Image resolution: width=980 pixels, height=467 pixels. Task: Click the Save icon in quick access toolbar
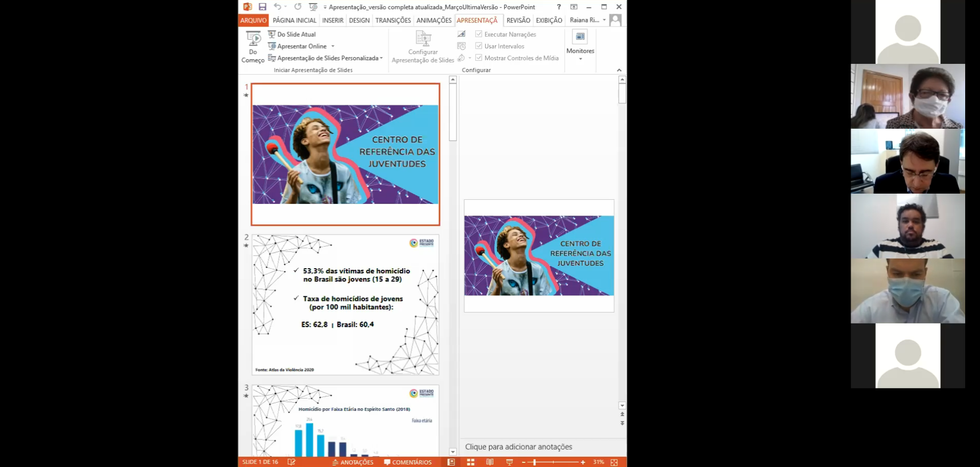coord(262,7)
